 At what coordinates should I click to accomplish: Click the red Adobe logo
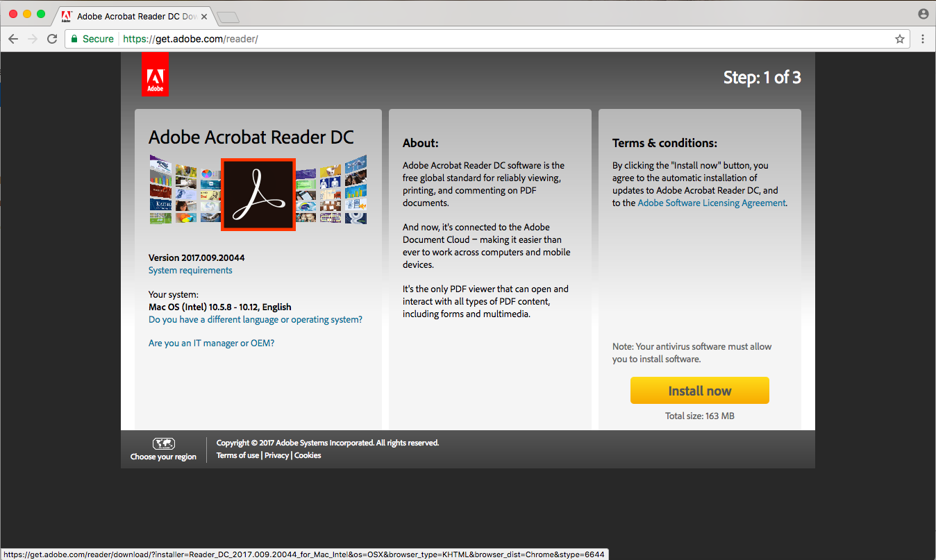tap(155, 74)
